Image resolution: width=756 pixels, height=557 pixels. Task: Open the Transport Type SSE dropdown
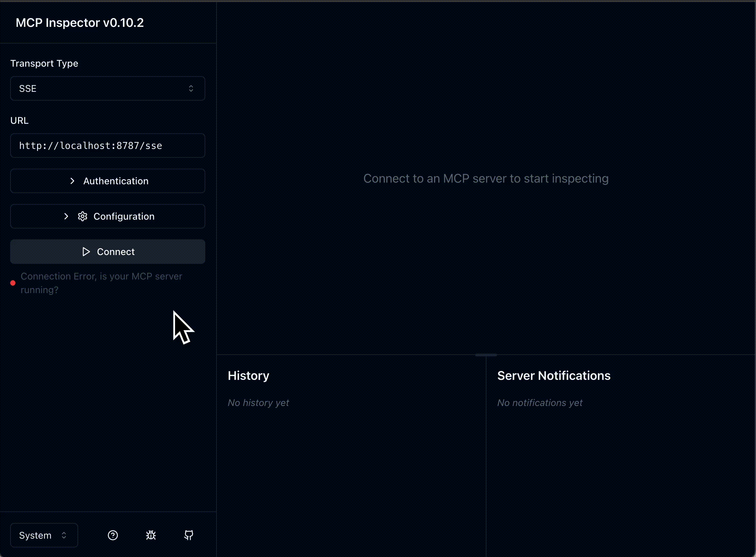point(108,88)
